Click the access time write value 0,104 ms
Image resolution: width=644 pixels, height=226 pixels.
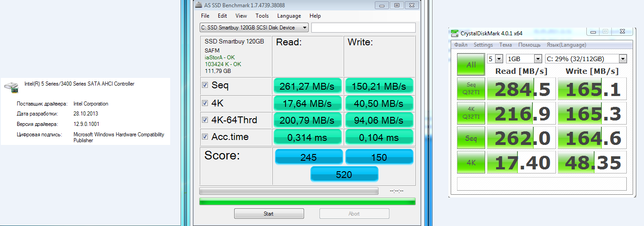tap(379, 137)
